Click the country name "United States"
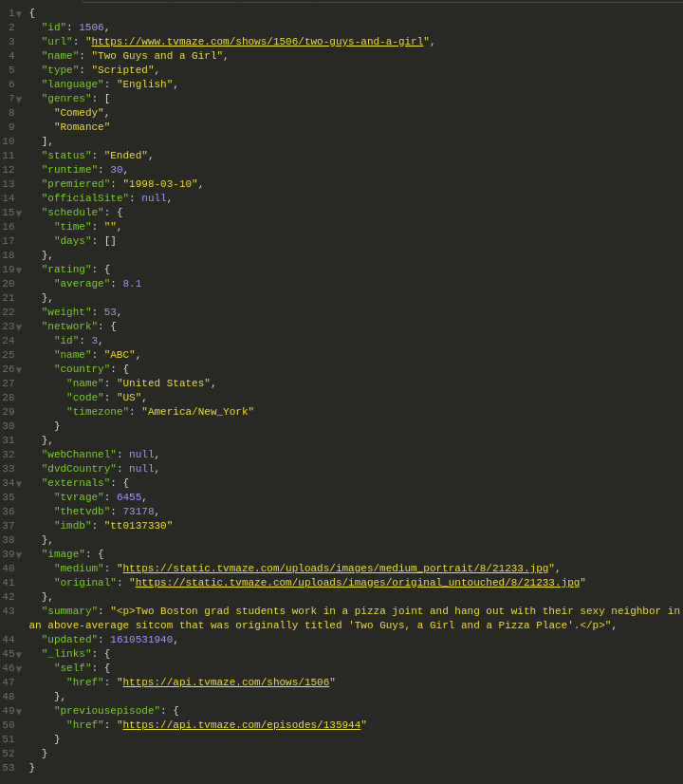 163,383
